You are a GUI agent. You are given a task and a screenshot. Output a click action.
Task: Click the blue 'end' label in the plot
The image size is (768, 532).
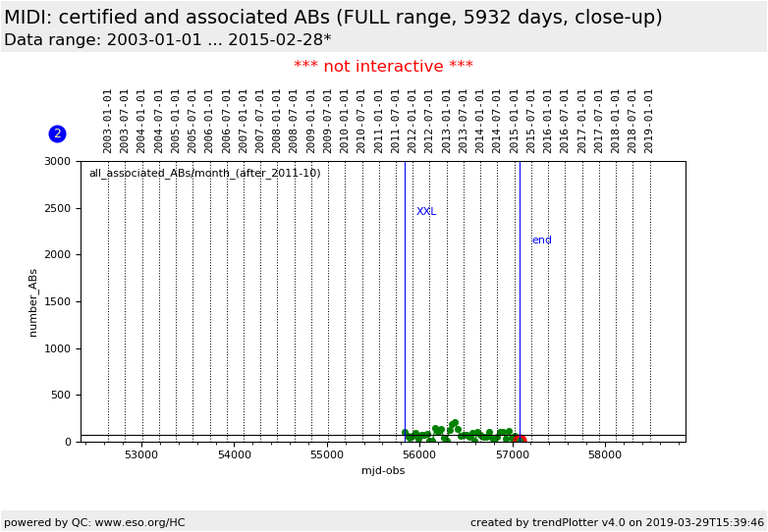(541, 240)
